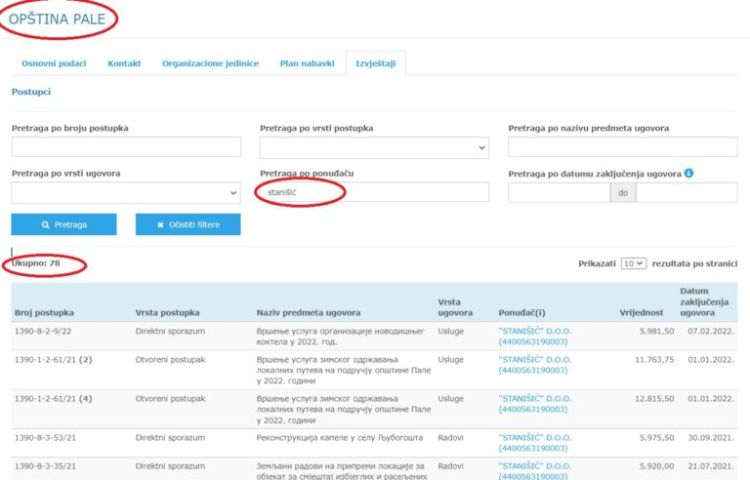
Task: Click the end date field after 'do'
Action: [686, 192]
